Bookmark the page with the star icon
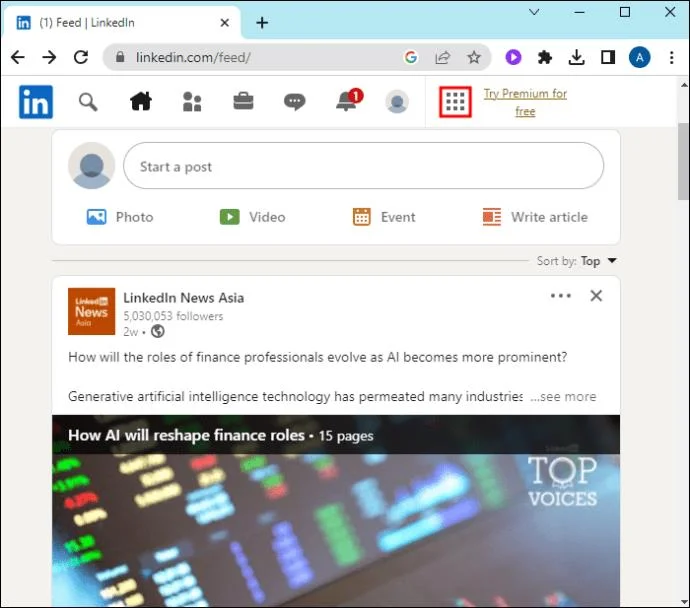 [x=474, y=57]
